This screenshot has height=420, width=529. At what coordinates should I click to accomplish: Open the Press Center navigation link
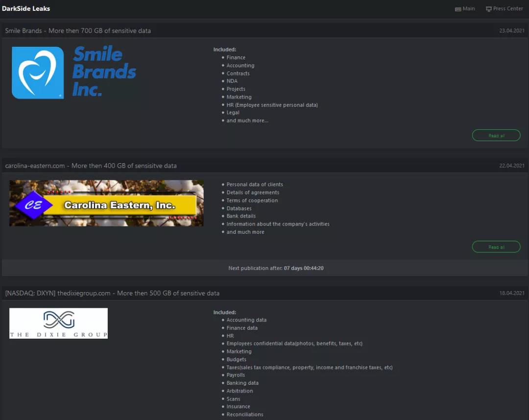(508, 9)
